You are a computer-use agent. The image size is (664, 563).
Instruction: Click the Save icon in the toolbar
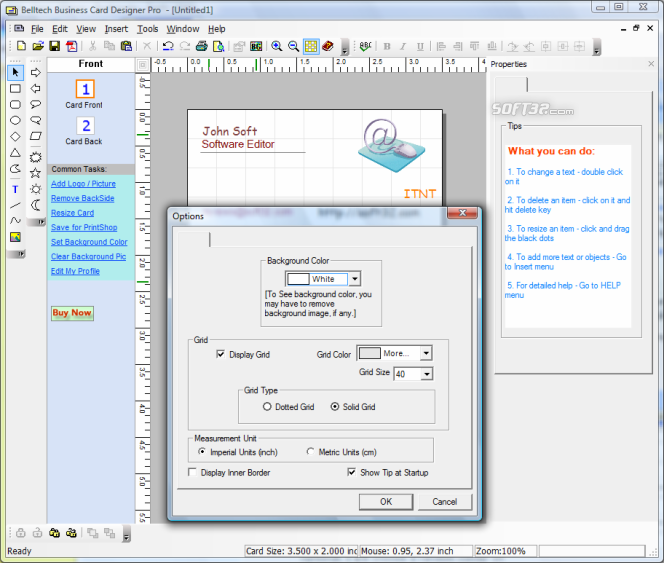54,46
